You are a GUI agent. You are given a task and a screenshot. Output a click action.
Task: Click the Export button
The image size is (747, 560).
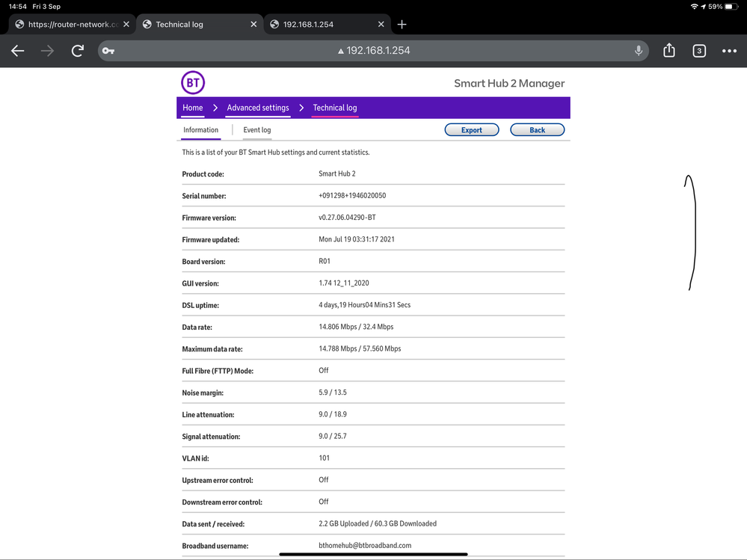(472, 129)
